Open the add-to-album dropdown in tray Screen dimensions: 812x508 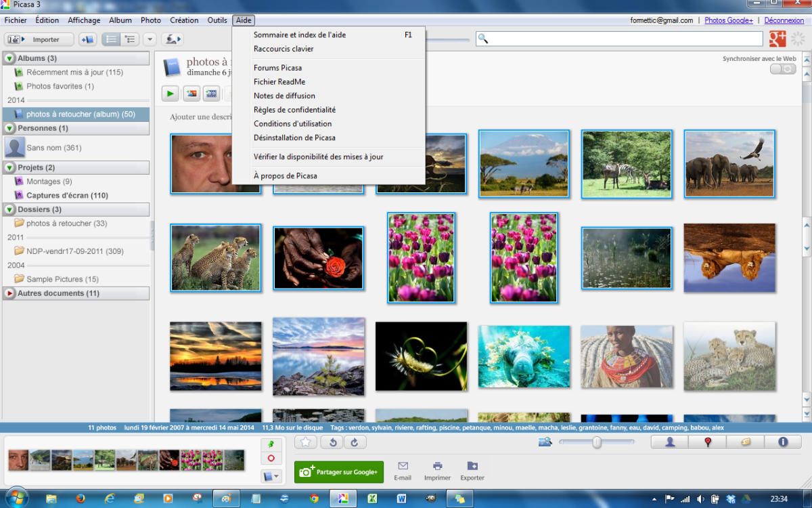coord(272,476)
